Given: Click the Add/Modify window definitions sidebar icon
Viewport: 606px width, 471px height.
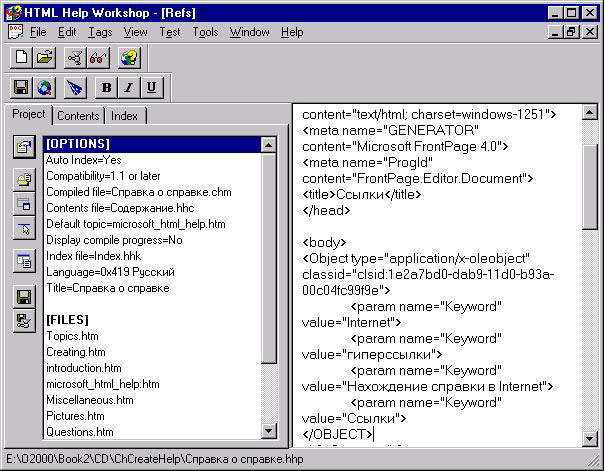Looking at the screenshot, I should (24, 203).
